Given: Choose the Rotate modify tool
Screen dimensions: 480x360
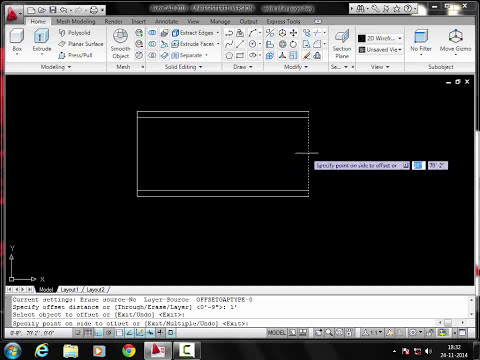Looking at the screenshot, I should pos(293,44).
